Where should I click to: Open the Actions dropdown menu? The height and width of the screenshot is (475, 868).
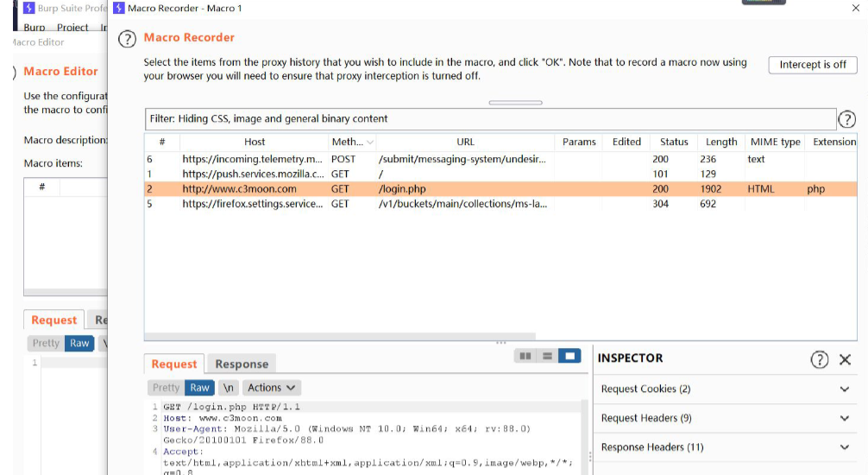271,388
